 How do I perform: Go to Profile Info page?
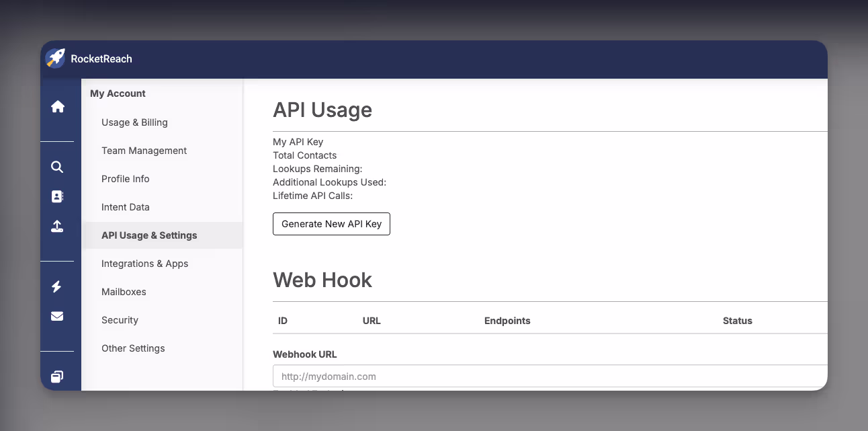click(x=125, y=179)
